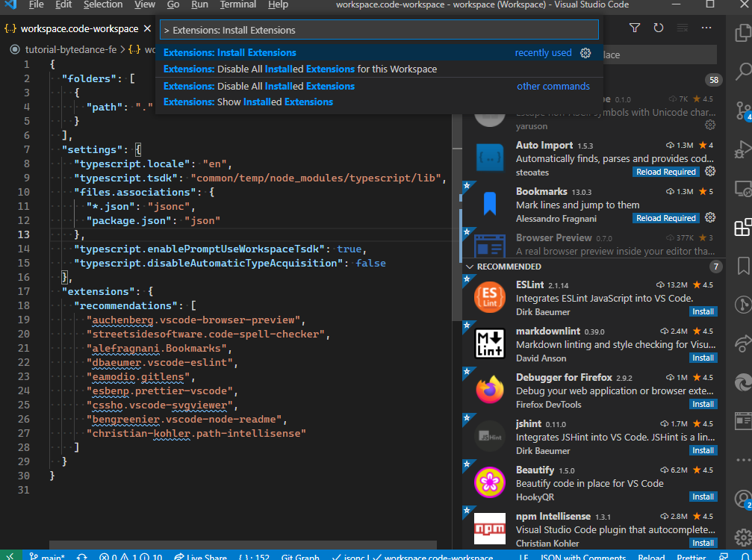
Task: Click the synchronize changes icon in status bar
Action: pyautogui.click(x=82, y=557)
